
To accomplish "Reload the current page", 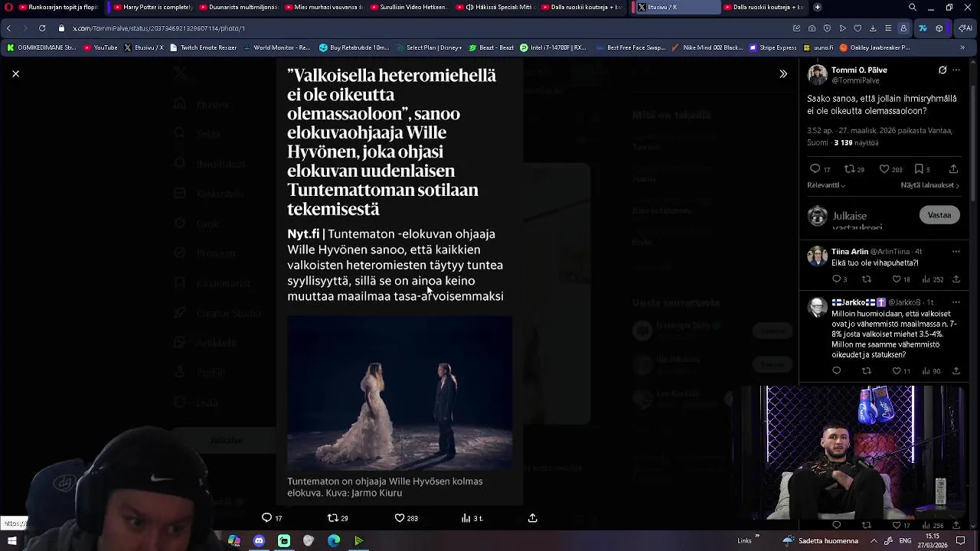I will pos(42,28).
